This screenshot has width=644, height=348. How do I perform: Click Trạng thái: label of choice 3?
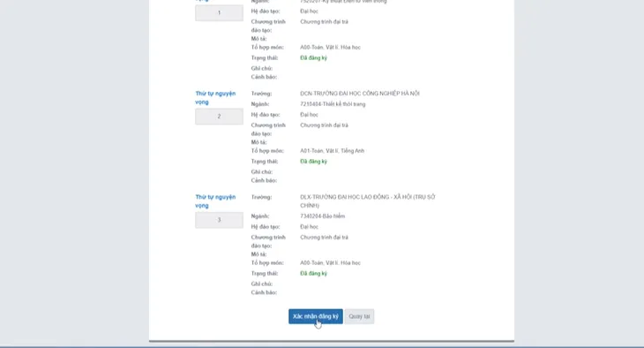(x=265, y=274)
